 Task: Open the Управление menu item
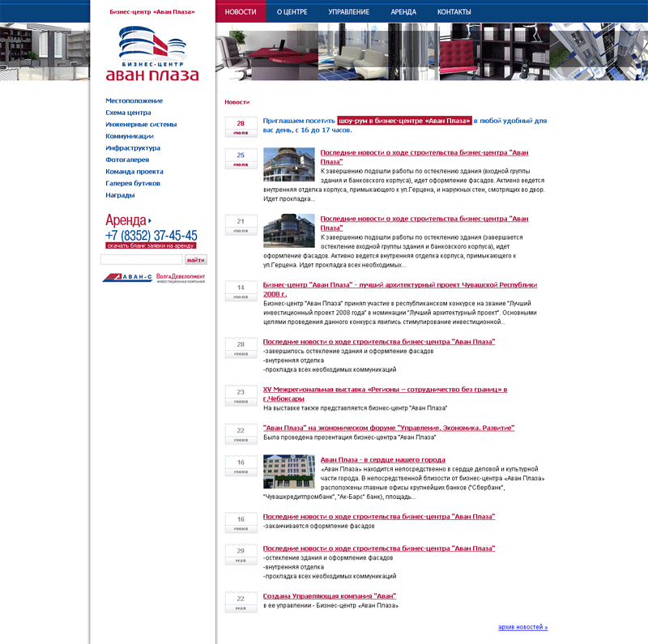(x=349, y=12)
